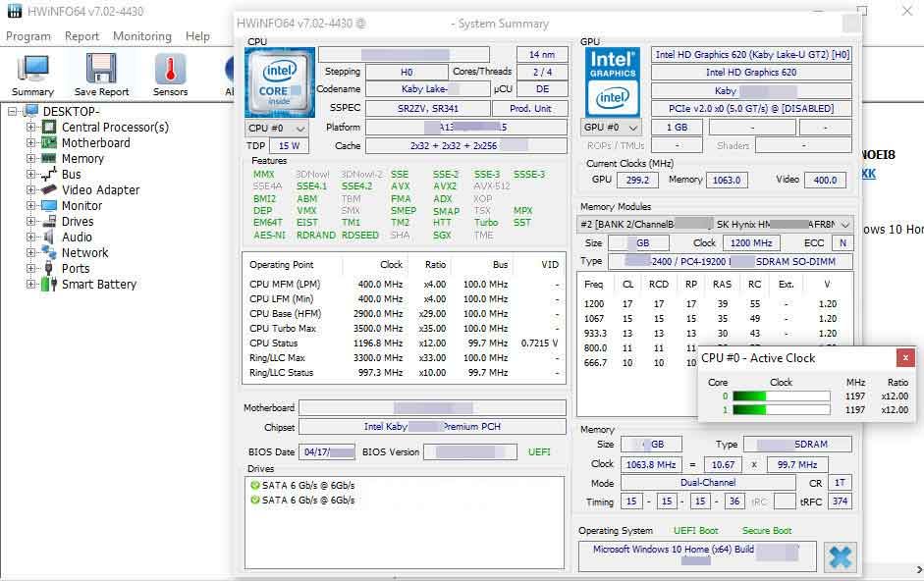The width and height of the screenshot is (924, 581).
Task: Click the 1200 frequency timing row
Action: [715, 303]
